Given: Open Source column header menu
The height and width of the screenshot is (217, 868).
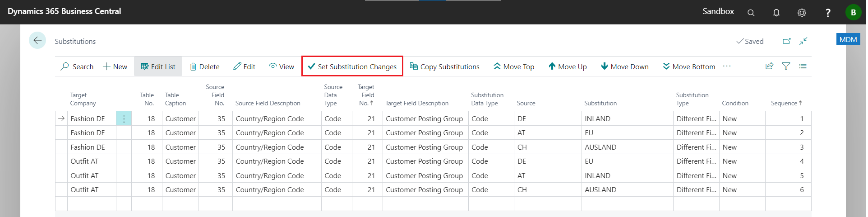Looking at the screenshot, I should point(526,103).
